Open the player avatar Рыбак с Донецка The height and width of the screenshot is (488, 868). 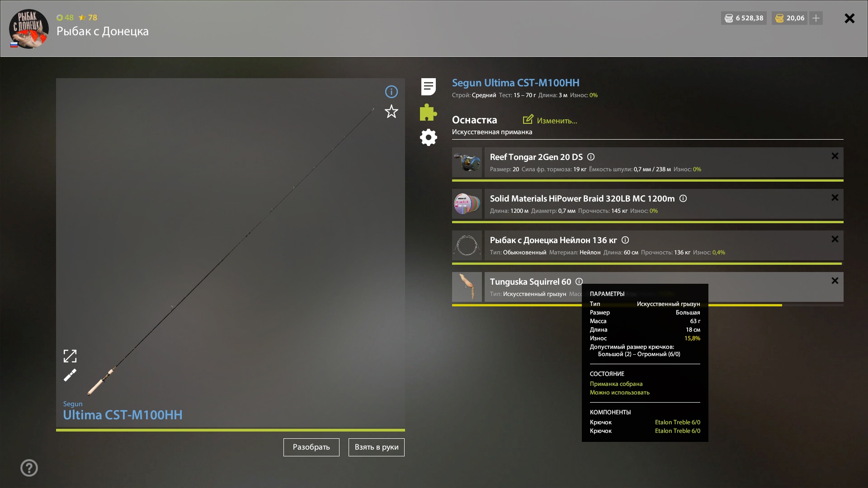click(29, 29)
